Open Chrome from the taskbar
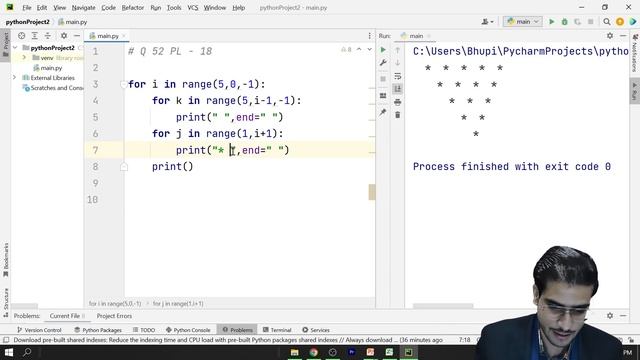 (x=313, y=352)
